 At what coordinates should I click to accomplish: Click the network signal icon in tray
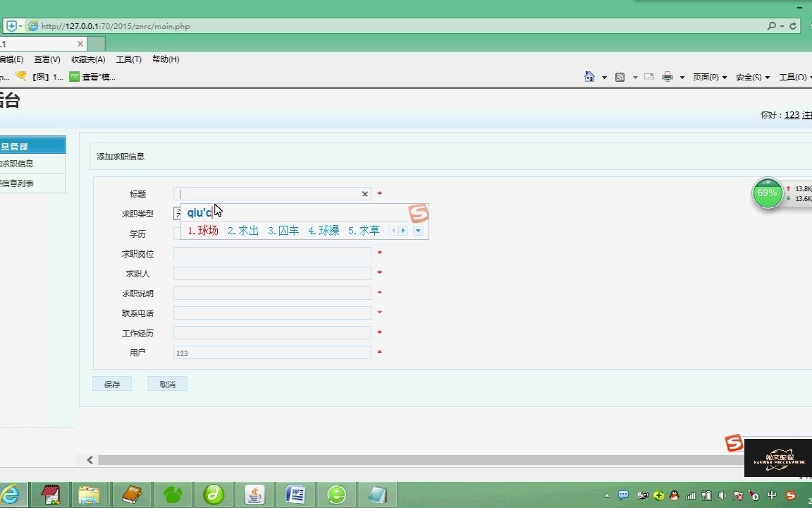click(x=691, y=495)
